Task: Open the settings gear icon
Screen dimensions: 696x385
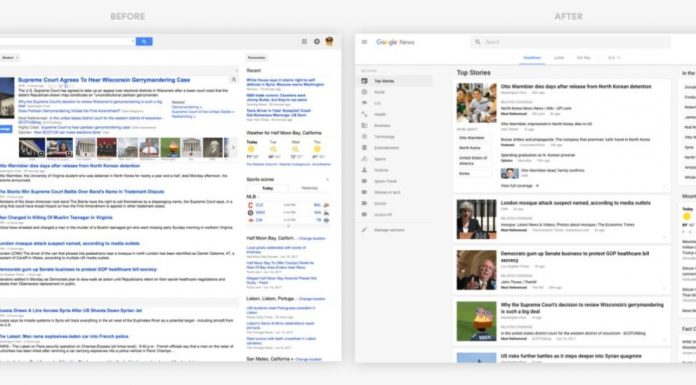Action: coord(316,41)
